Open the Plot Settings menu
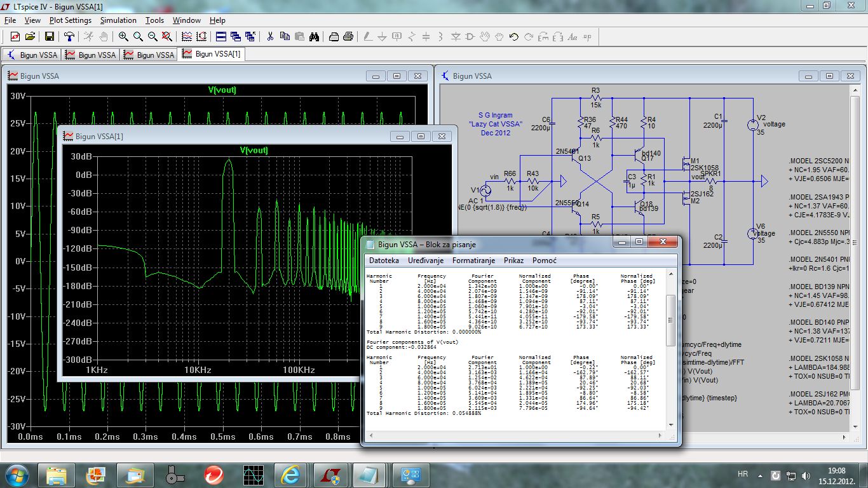Viewport: 868px width, 488px height. click(71, 20)
